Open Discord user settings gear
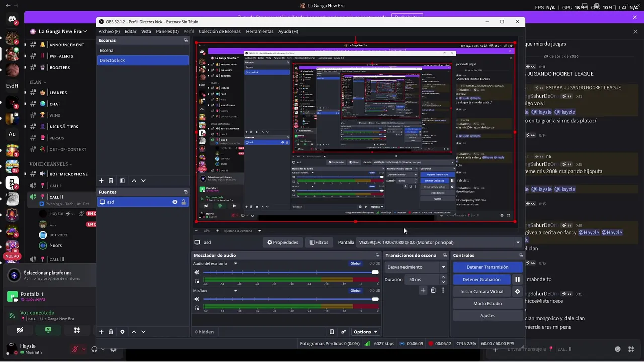644x362 pixels. point(113,349)
